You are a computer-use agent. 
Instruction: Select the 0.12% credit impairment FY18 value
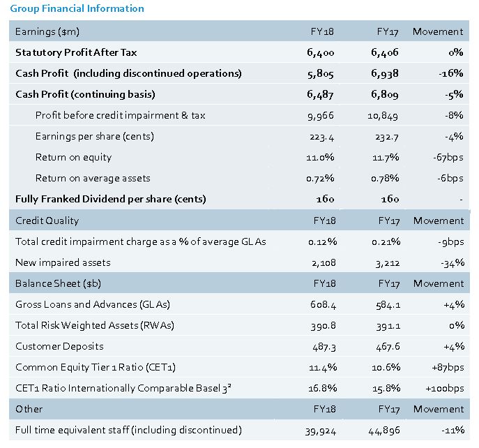(x=321, y=241)
